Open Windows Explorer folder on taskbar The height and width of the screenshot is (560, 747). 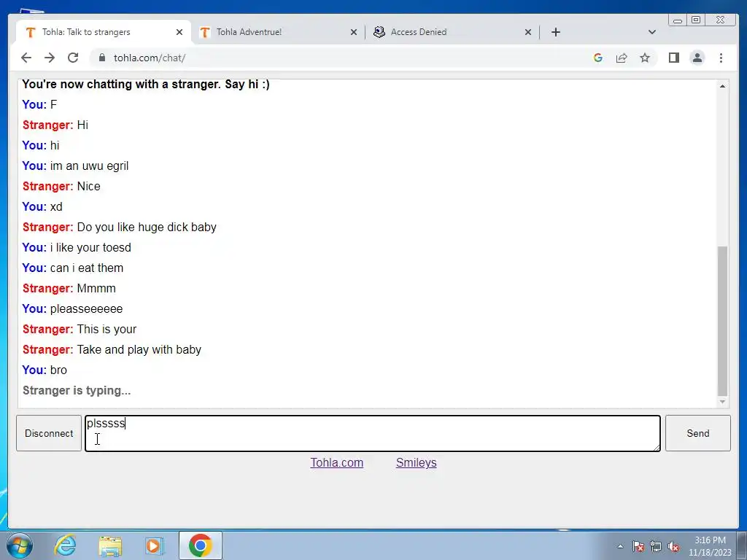point(110,545)
